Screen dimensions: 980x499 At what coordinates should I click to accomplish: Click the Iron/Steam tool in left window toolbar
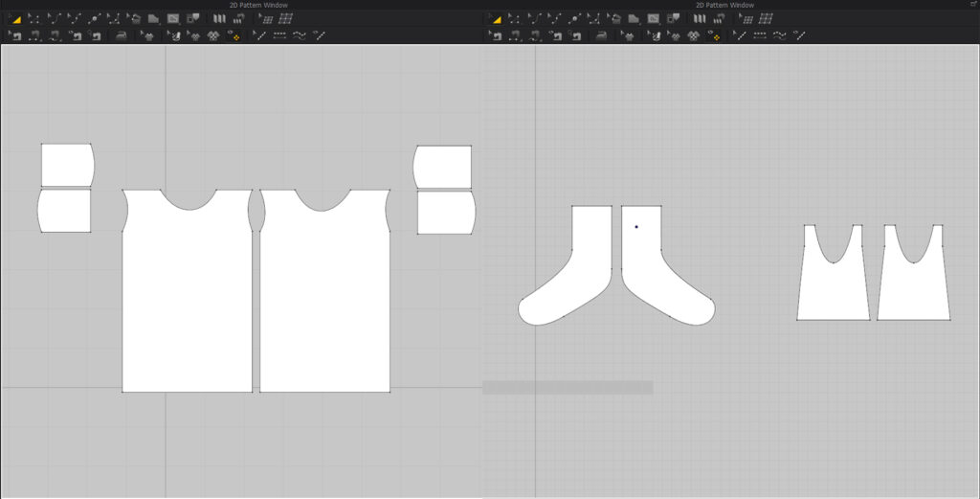pyautogui.click(x=120, y=35)
